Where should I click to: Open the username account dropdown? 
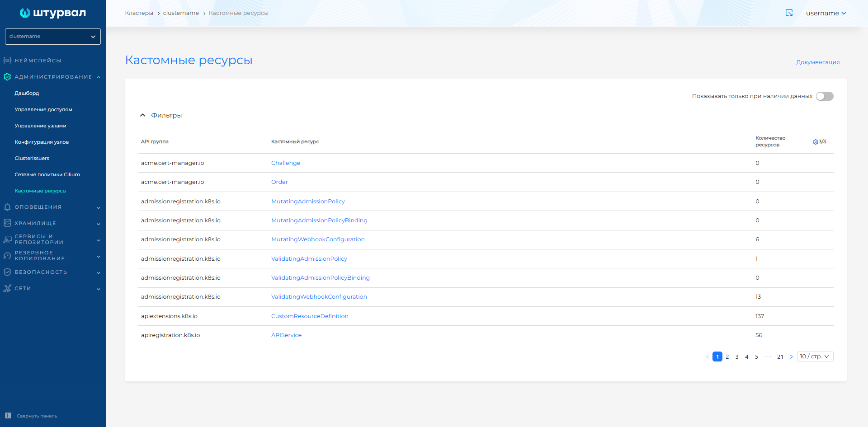click(826, 13)
